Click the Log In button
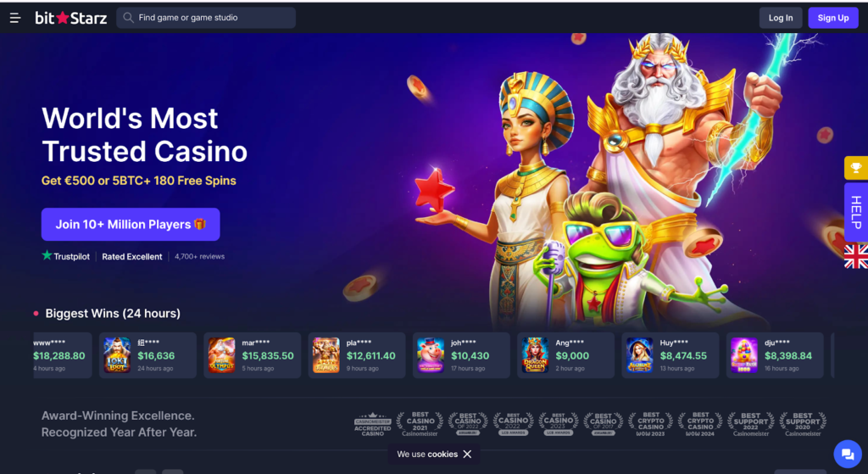 [781, 18]
